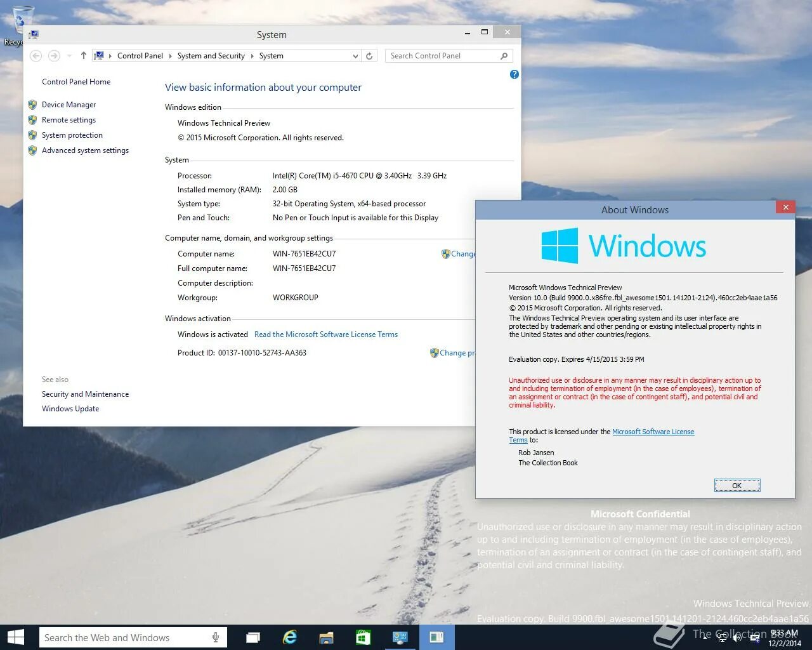Click the shield icon beside Device Manager
The image size is (812, 650).
click(32, 105)
